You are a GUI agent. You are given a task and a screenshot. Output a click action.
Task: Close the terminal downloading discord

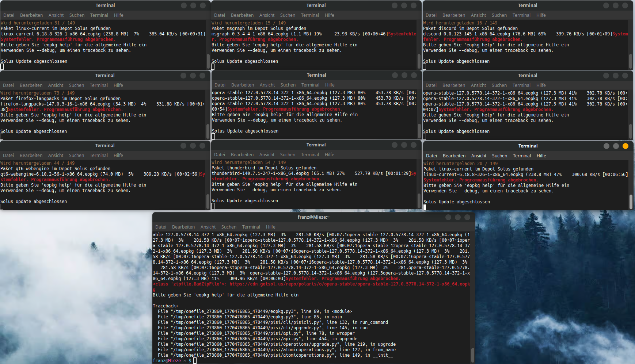[625, 5]
